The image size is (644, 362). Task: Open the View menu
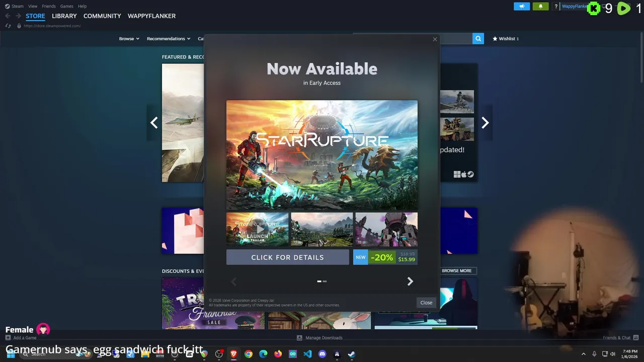pos(33,6)
